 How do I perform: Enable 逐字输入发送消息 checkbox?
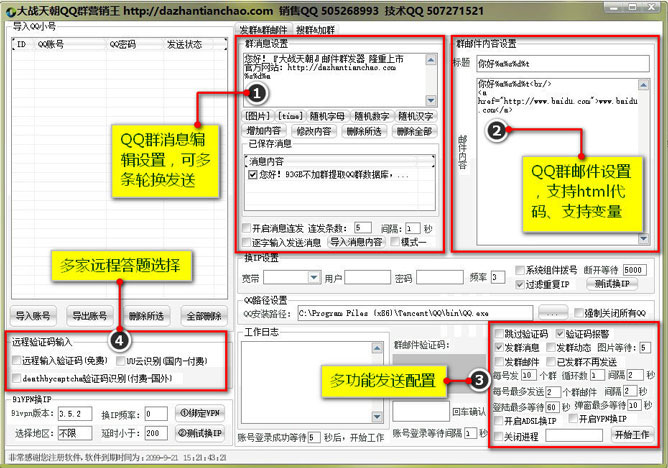click(x=246, y=242)
